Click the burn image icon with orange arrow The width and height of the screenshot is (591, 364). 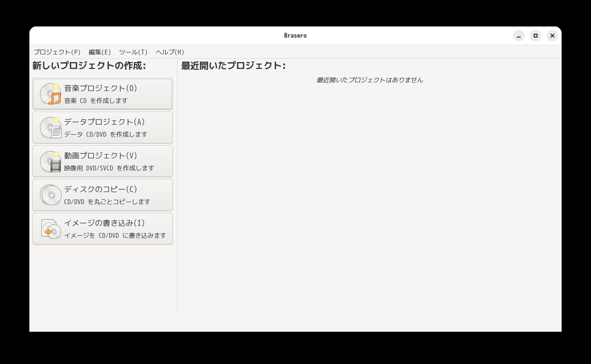pos(51,229)
